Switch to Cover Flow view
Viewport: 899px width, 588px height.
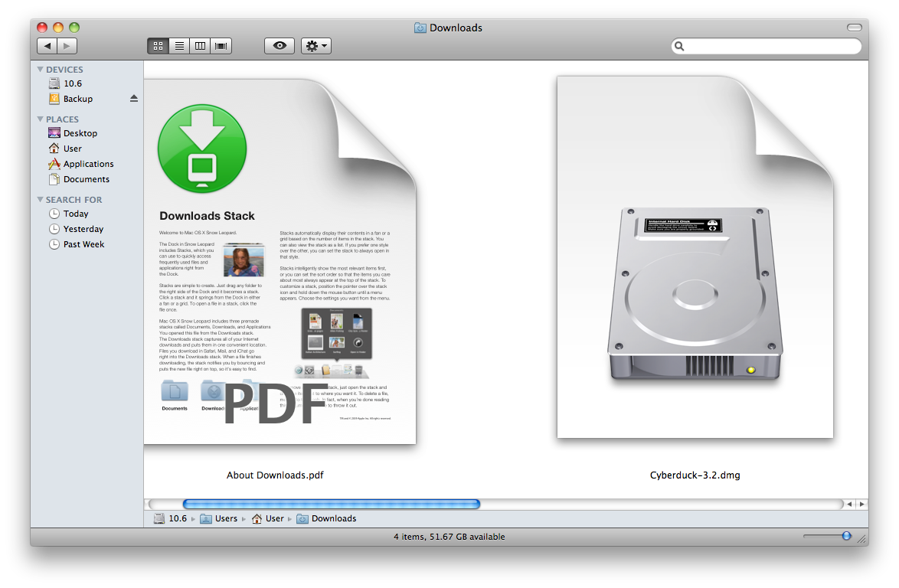(221, 46)
